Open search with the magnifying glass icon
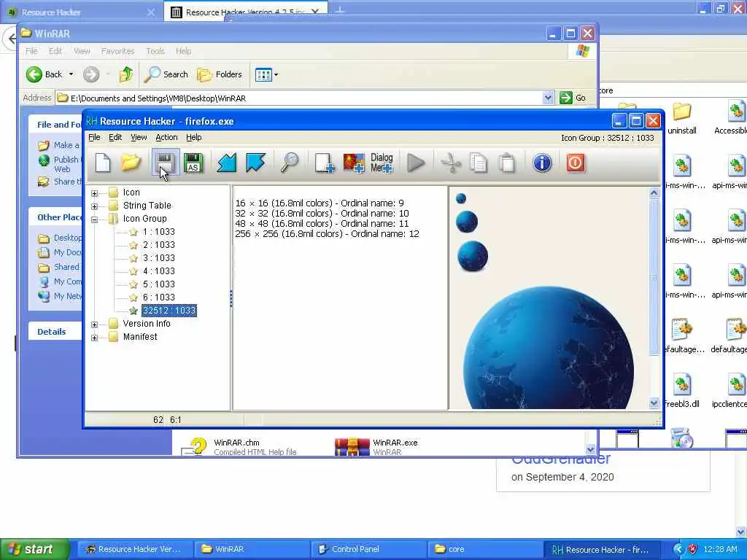Image resolution: width=747 pixels, height=560 pixels. (x=290, y=163)
